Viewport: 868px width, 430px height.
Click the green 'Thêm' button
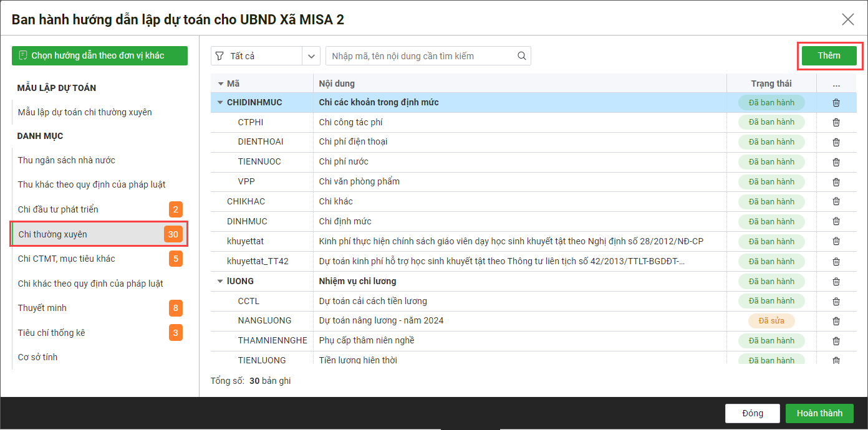[x=829, y=55]
